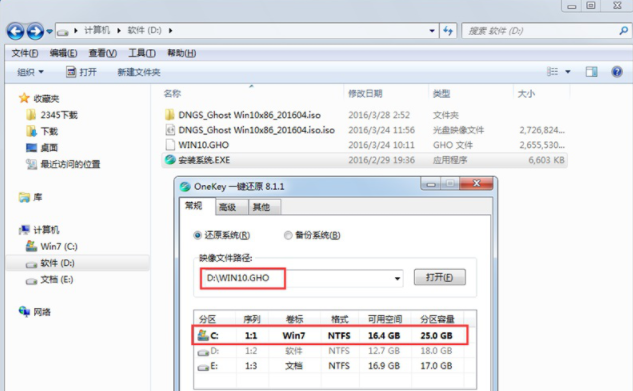This screenshot has height=391, width=633.
Task: Expand the address bar history dropdown
Action: [432, 31]
